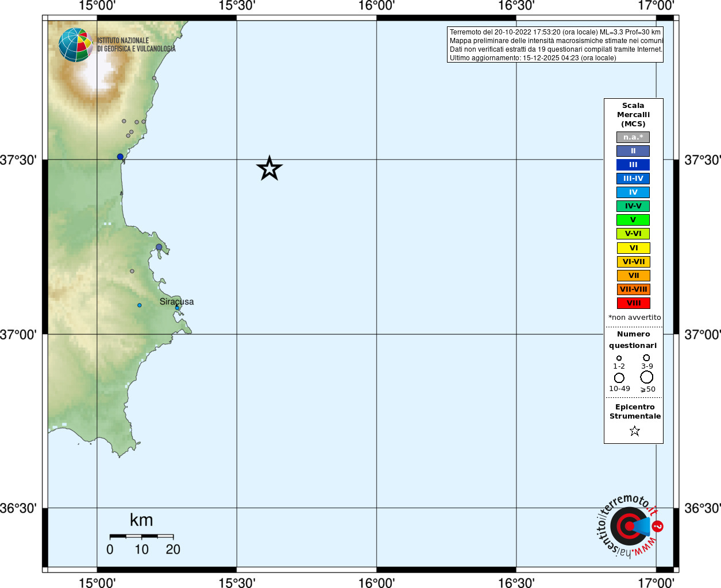Click the small blue dot west of Siracusa
The height and width of the screenshot is (588, 721).
140,305
